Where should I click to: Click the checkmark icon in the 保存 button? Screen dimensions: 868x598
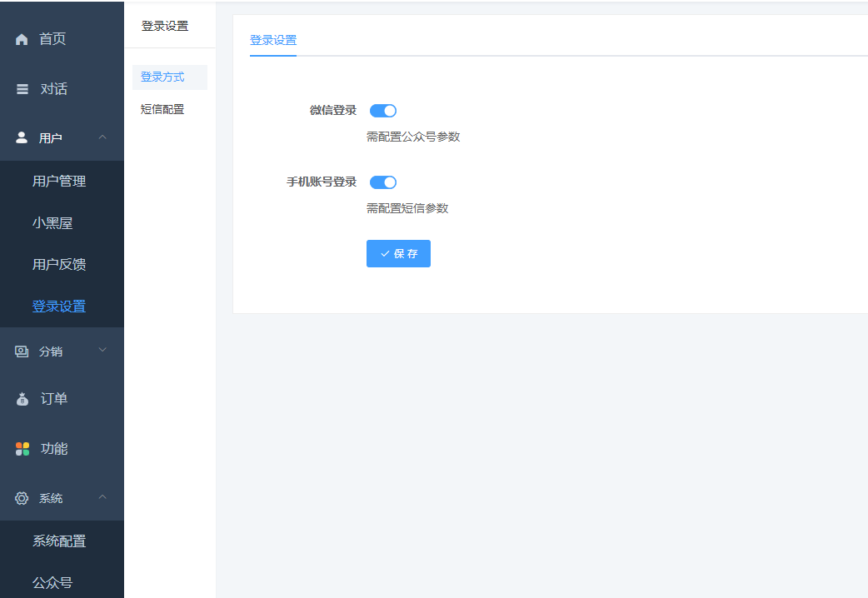385,253
